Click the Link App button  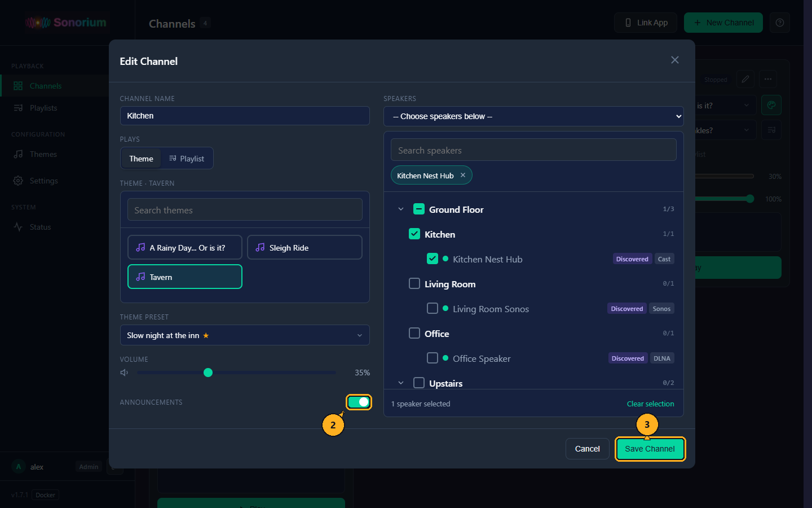(646, 23)
